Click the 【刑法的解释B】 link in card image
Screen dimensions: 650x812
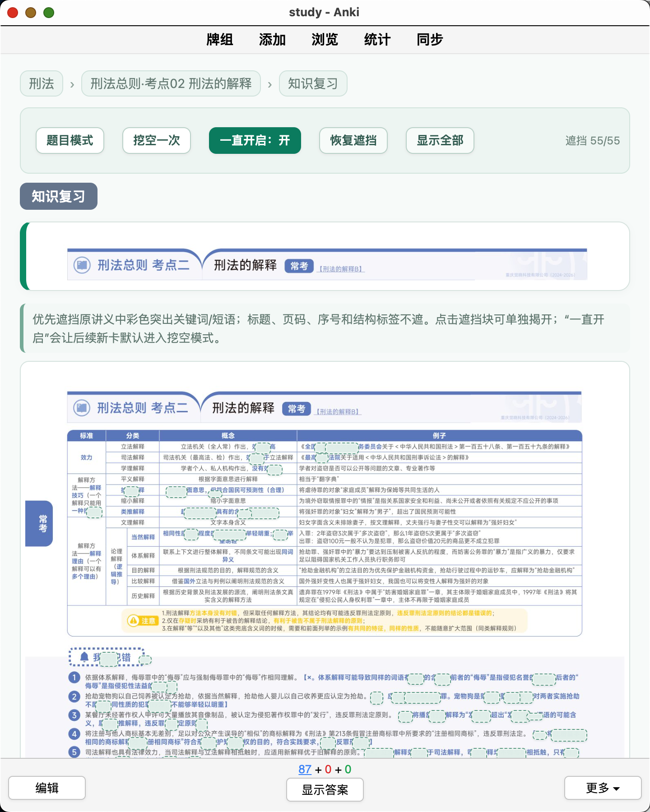338,412
